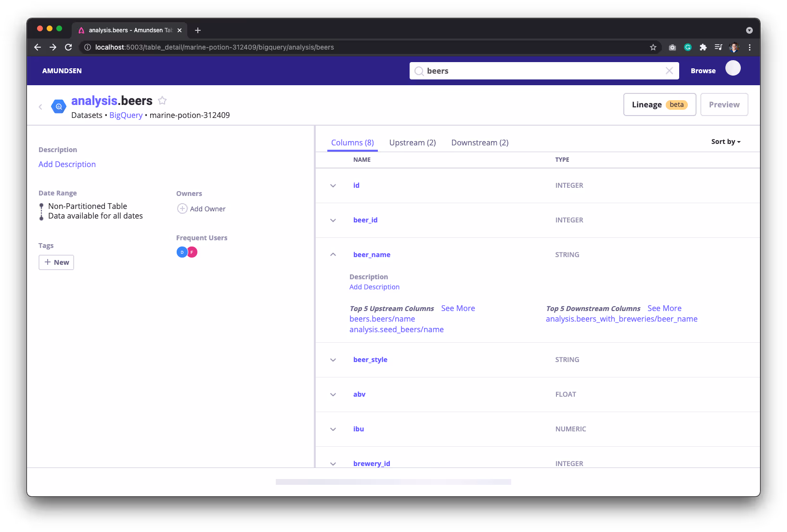Image resolution: width=787 pixels, height=532 pixels.
Task: Switch to the Upstream (2) tab
Action: tap(413, 143)
